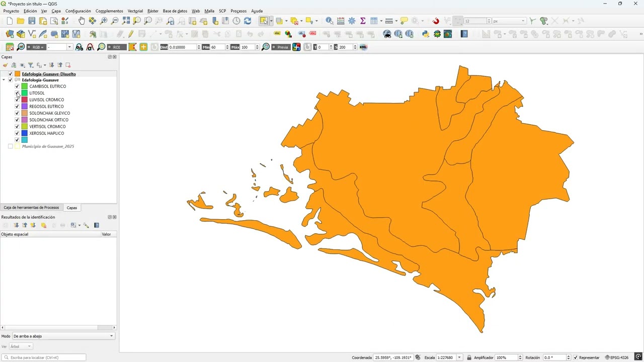644x362 pixels.
Task: Open the Vectorial menu
Action: point(135,11)
